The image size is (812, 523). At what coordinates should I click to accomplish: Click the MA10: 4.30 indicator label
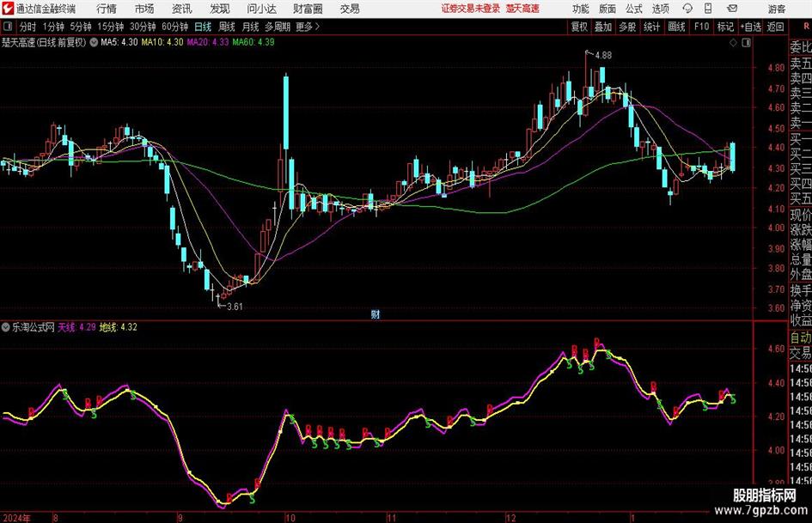tap(162, 42)
